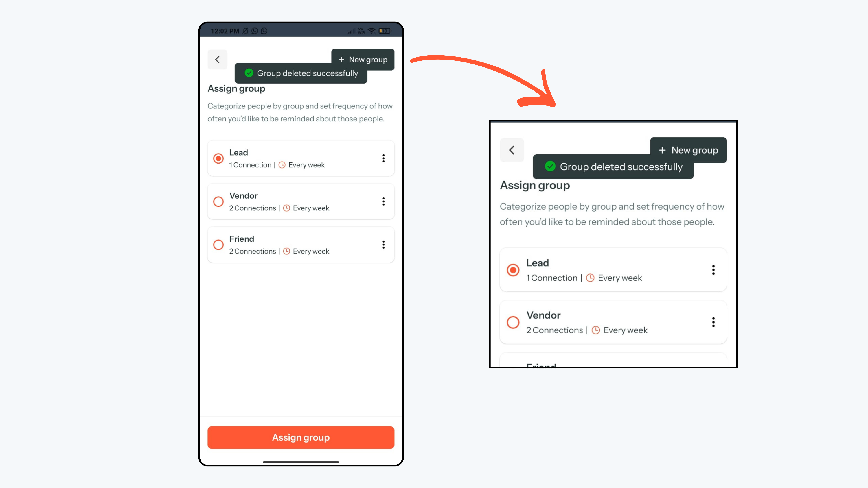The image size is (868, 488).
Task: Select the Vendor radio button in phone
Action: tap(218, 202)
